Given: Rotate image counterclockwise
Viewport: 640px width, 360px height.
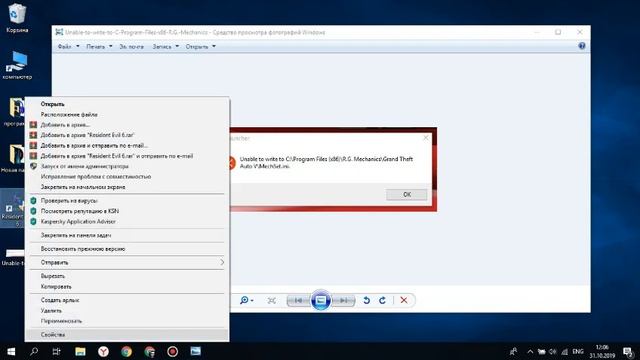Looking at the screenshot, I should (366, 301).
